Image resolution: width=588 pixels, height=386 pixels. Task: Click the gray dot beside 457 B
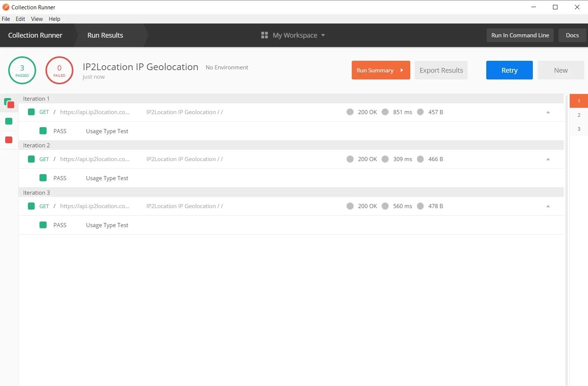coord(420,112)
